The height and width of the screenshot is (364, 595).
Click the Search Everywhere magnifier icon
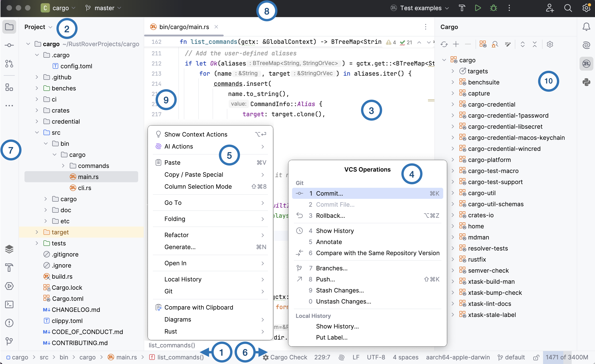pos(568,8)
